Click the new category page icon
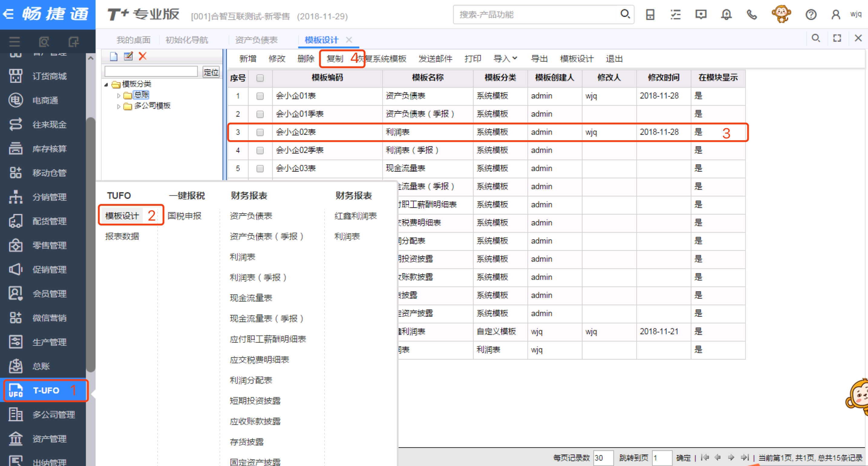The height and width of the screenshot is (466, 868). pyautogui.click(x=113, y=56)
